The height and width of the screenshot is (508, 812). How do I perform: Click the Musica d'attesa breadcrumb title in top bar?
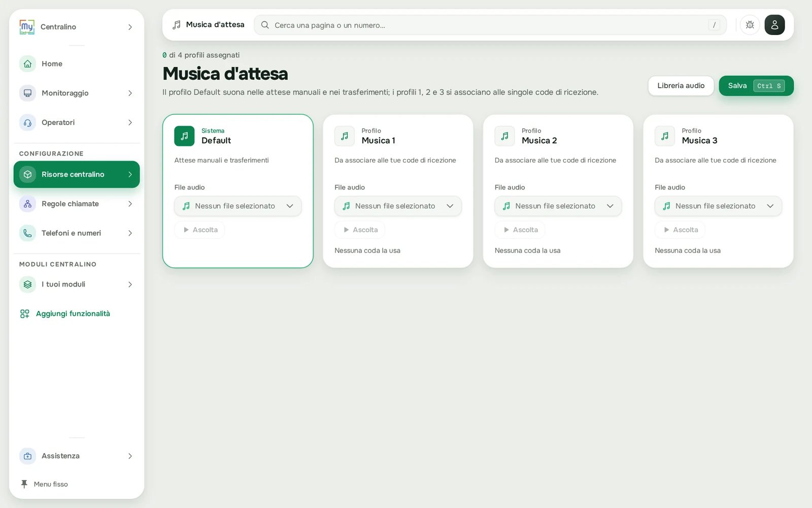click(x=215, y=24)
